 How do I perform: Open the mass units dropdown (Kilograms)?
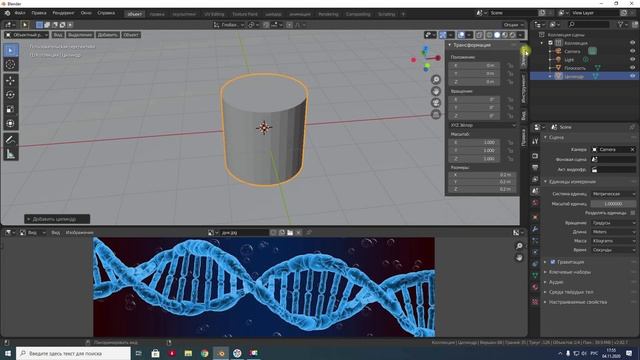point(613,241)
